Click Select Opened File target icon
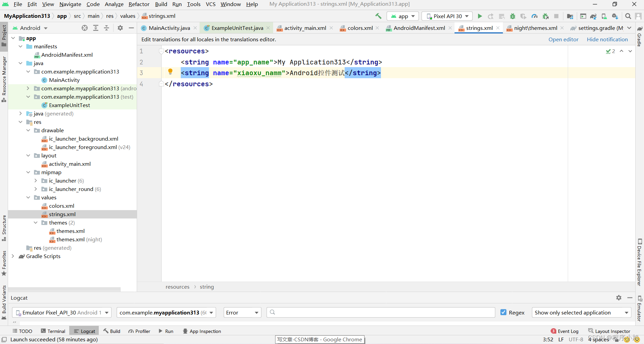Viewport: 644px width, 344px height. click(85, 28)
